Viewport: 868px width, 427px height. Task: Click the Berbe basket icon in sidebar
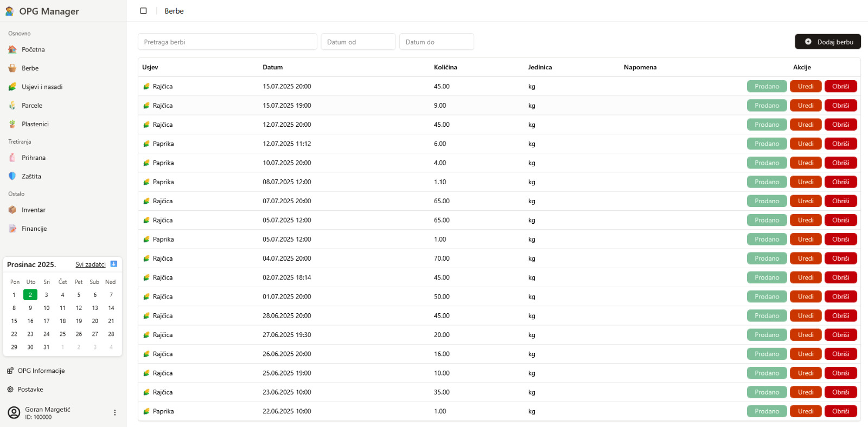click(x=12, y=68)
